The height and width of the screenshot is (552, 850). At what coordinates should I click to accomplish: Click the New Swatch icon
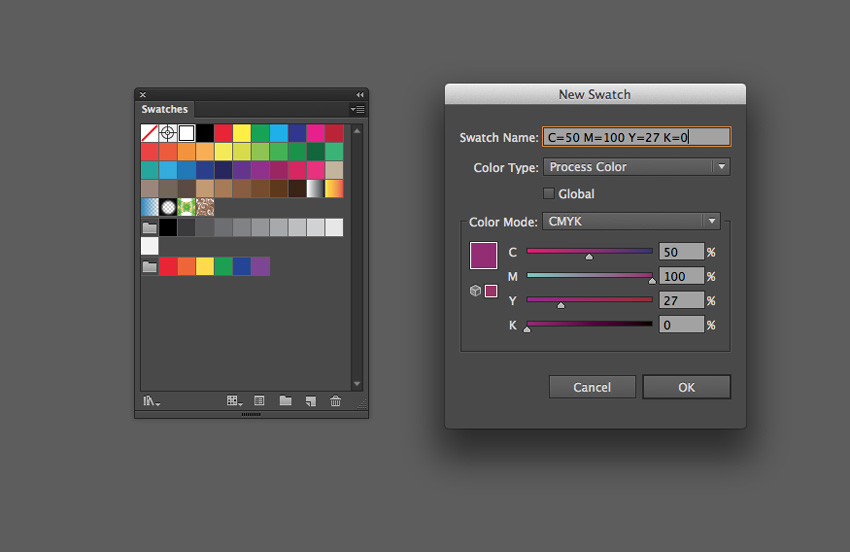click(310, 401)
